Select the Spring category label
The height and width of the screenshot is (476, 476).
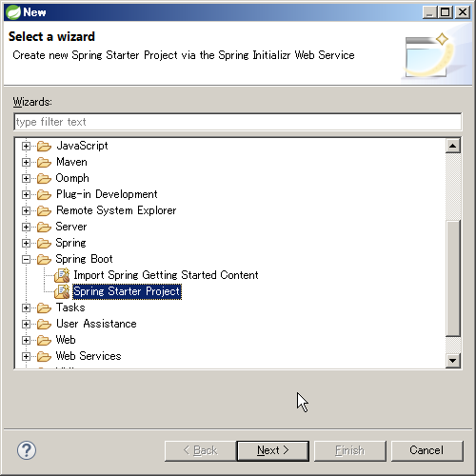pyautogui.click(x=70, y=243)
